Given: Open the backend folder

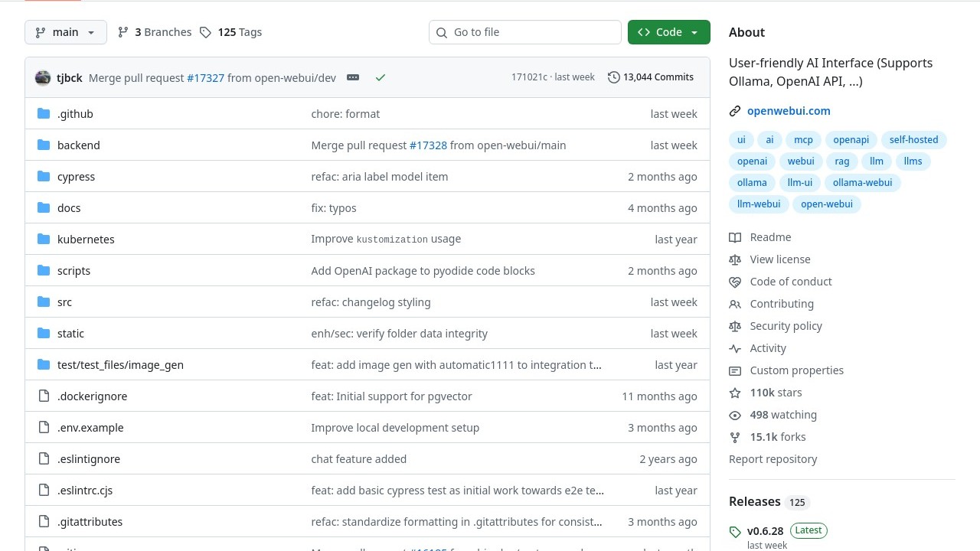Looking at the screenshot, I should click(x=78, y=145).
